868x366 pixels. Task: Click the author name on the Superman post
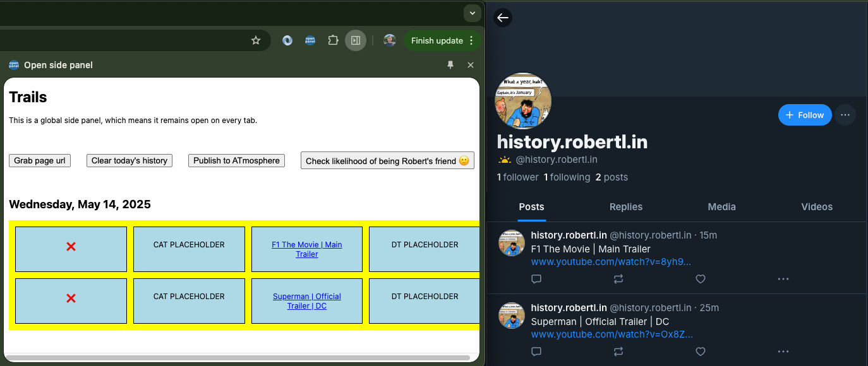(569, 308)
